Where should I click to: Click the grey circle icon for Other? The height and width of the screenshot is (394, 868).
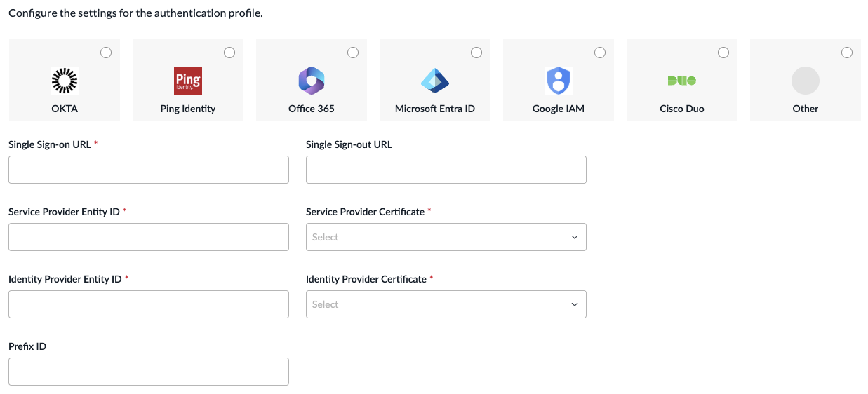click(x=806, y=81)
